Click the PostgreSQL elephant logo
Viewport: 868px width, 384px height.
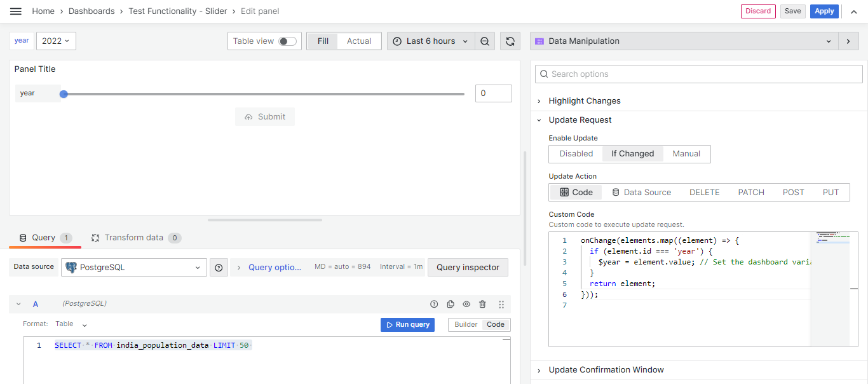coord(71,268)
